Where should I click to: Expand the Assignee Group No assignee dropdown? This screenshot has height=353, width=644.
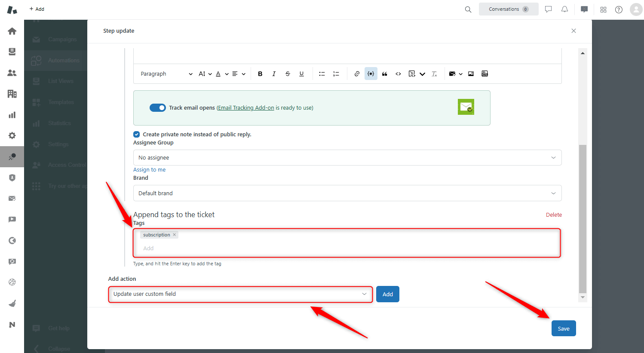[x=347, y=158]
